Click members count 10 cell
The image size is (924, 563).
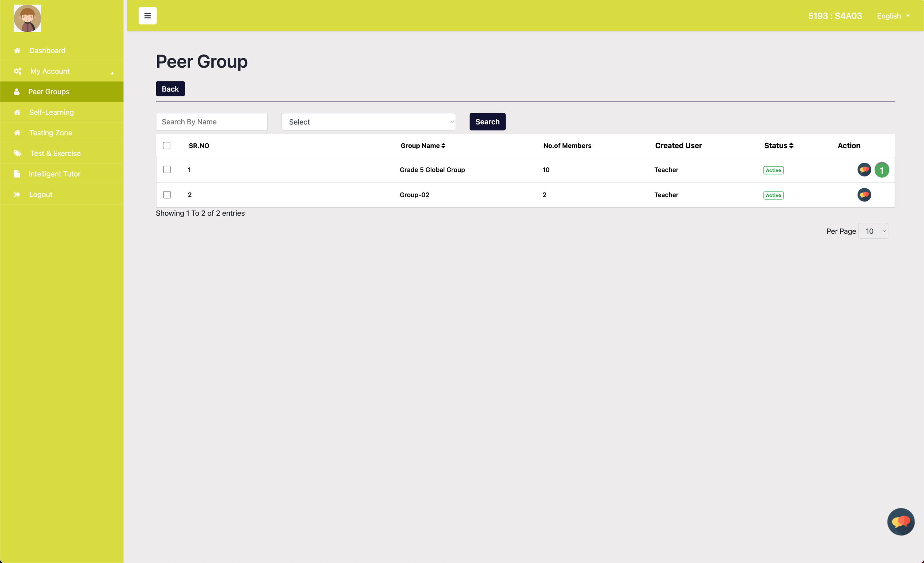point(546,170)
